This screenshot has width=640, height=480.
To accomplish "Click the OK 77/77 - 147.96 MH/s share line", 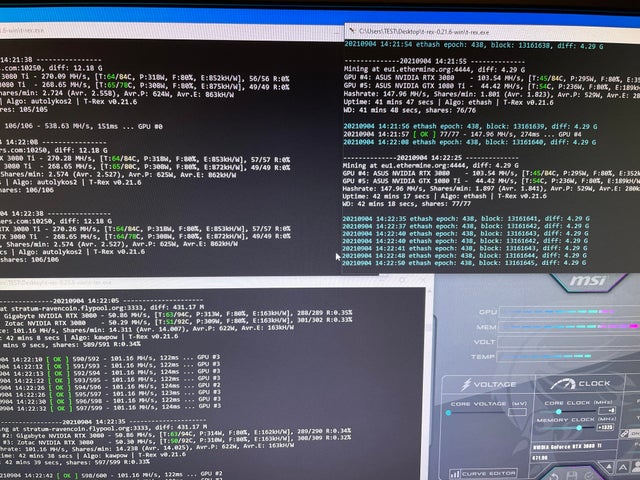I will (462, 134).
